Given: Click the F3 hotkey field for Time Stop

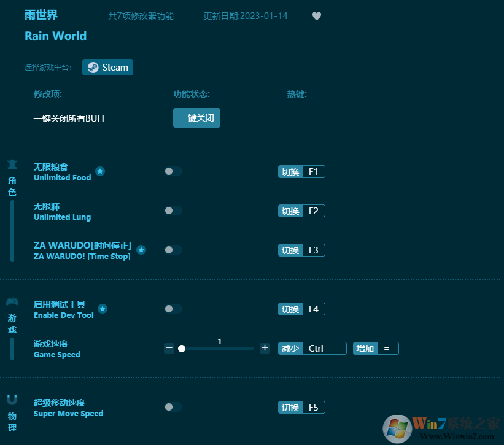Looking at the screenshot, I should click(314, 250).
